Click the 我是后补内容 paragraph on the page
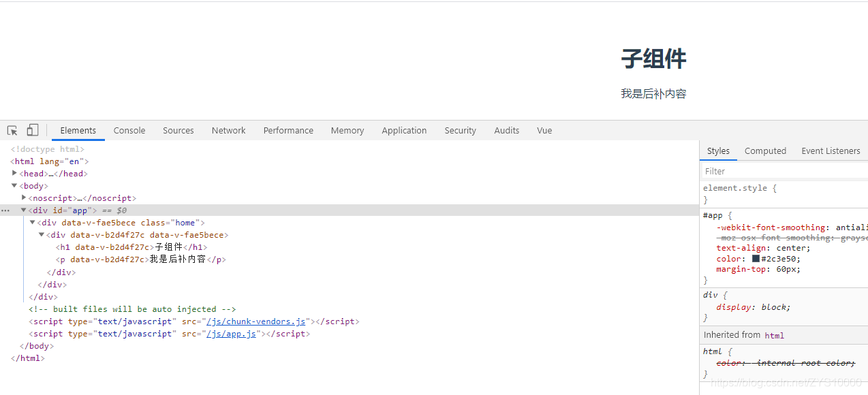The height and width of the screenshot is (395, 868). (x=653, y=94)
